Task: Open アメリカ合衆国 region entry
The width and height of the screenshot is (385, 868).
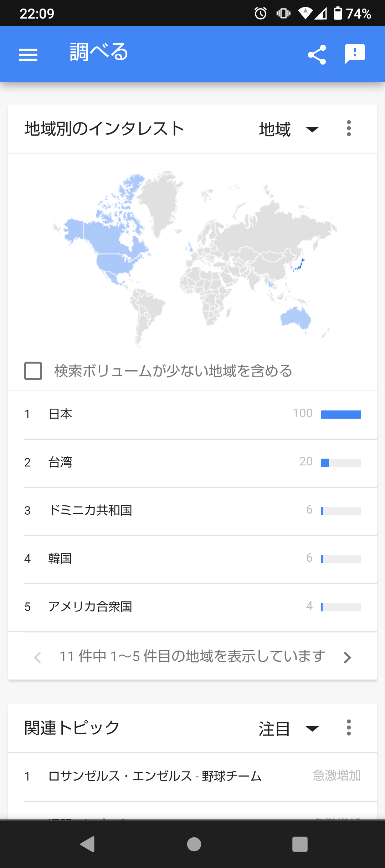Action: tap(192, 607)
